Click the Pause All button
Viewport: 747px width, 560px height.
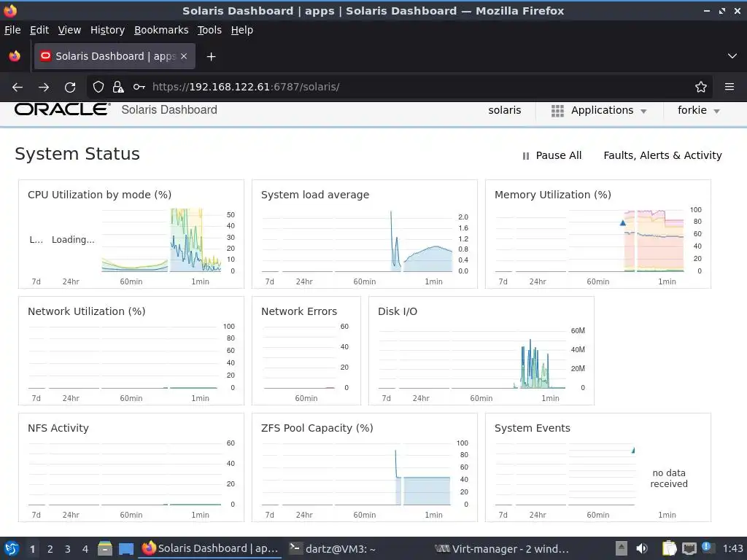tap(552, 156)
